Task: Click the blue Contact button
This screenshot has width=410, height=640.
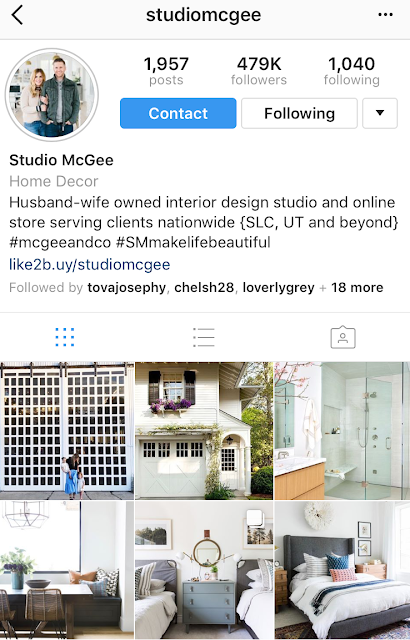Action: pos(178,113)
